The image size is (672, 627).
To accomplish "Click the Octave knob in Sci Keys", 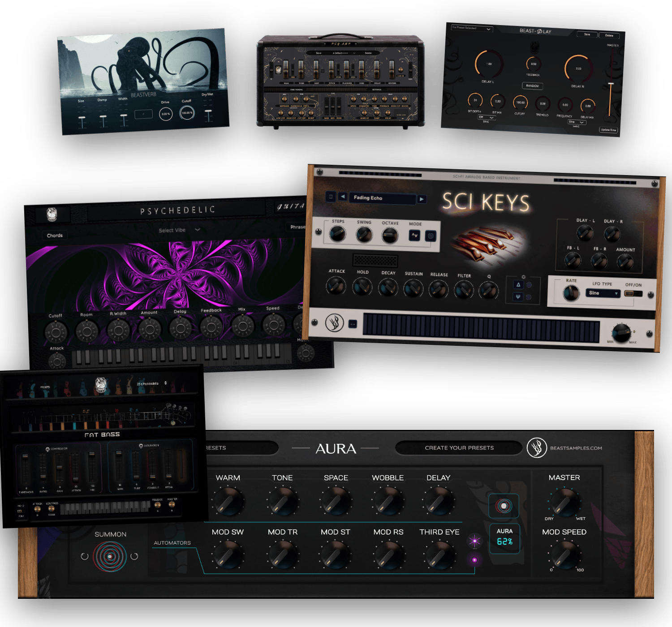I will [390, 235].
